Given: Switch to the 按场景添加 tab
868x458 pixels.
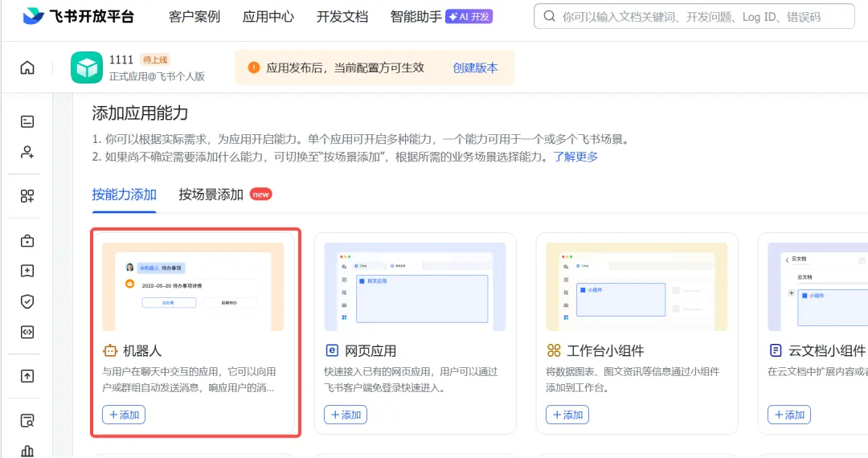Looking at the screenshot, I should coord(211,194).
